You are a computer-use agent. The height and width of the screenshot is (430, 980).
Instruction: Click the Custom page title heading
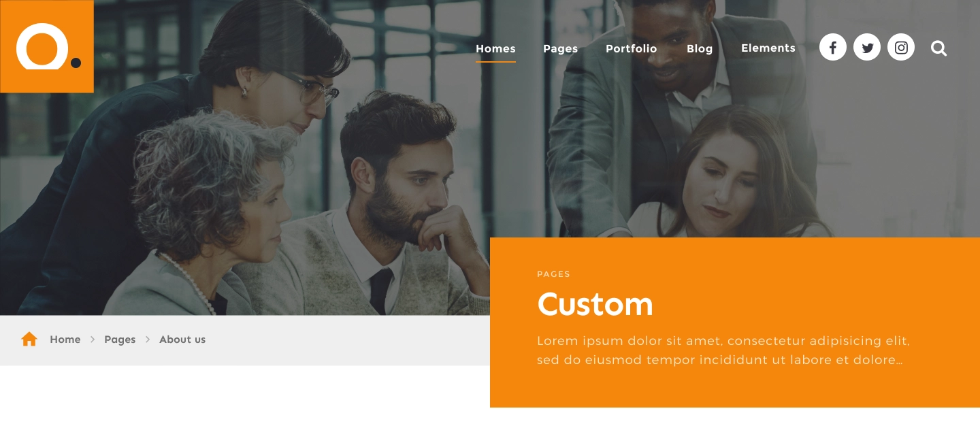tap(595, 304)
